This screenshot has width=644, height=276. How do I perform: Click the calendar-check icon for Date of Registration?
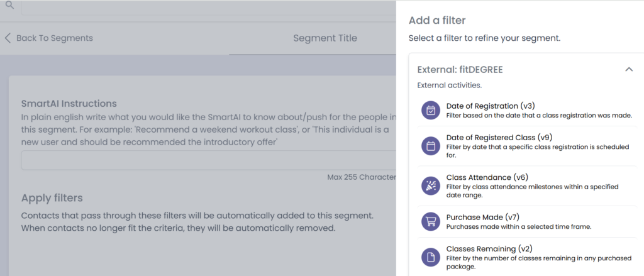tap(431, 110)
